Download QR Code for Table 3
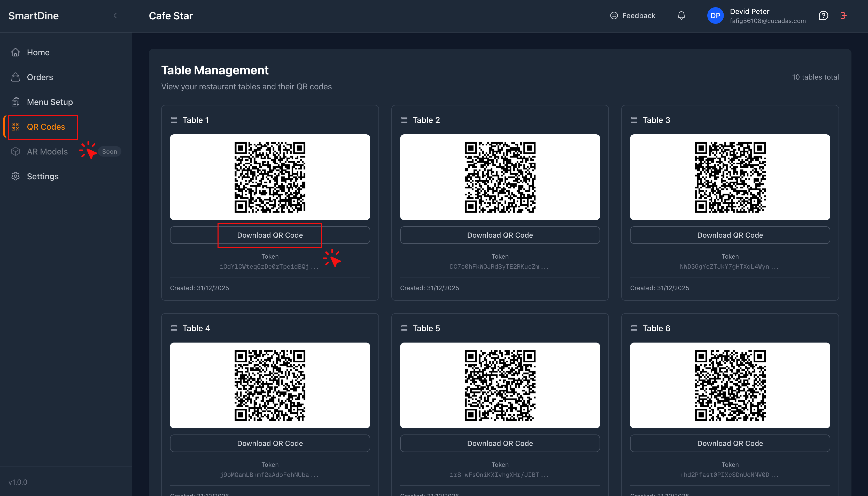 [730, 235]
